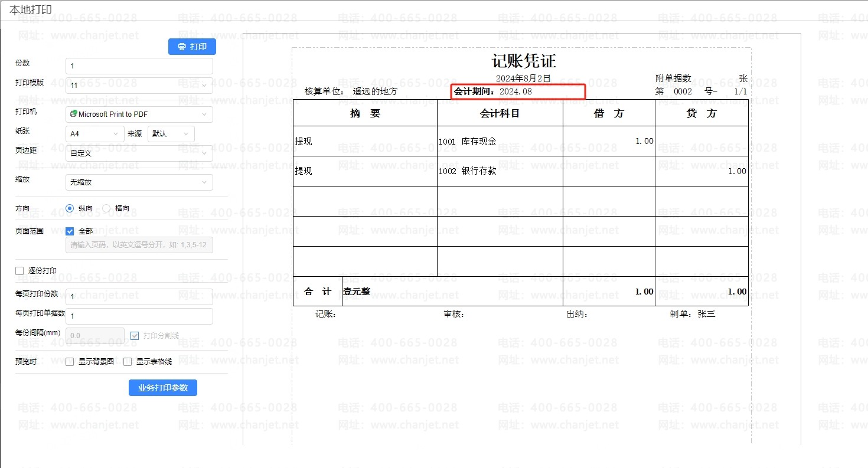Click the 附单据数 label
The width and height of the screenshot is (868, 468).
pos(673,78)
